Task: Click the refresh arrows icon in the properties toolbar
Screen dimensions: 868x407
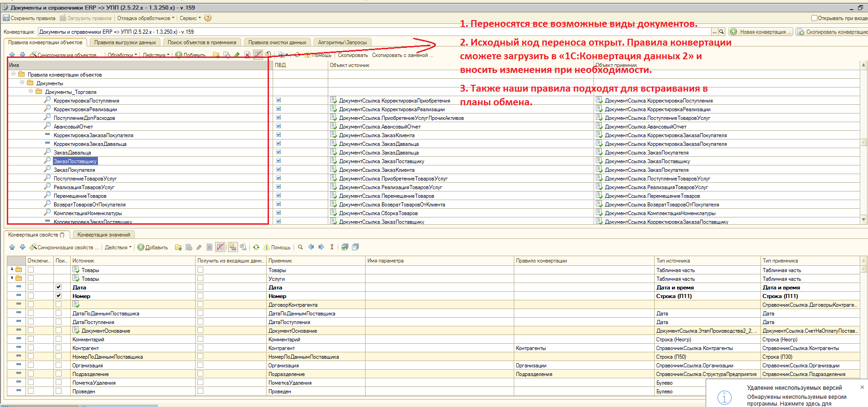Action: click(x=256, y=247)
